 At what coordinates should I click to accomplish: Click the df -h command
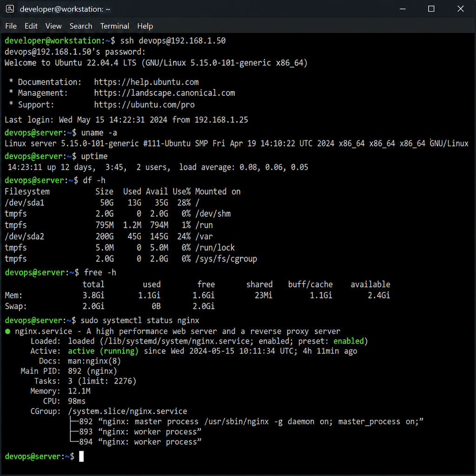point(94,180)
